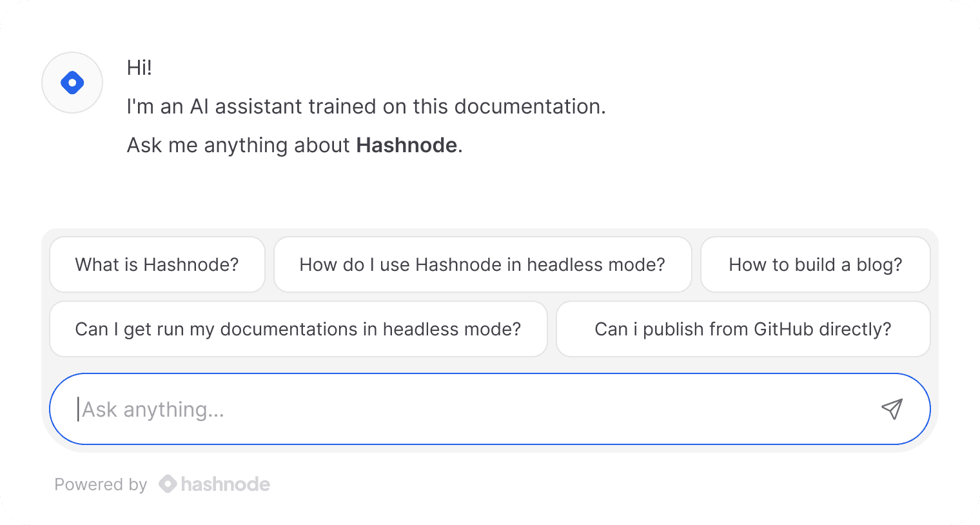The height and width of the screenshot is (525, 980).
Task: Click the "Powered by" footer text
Action: point(101,484)
